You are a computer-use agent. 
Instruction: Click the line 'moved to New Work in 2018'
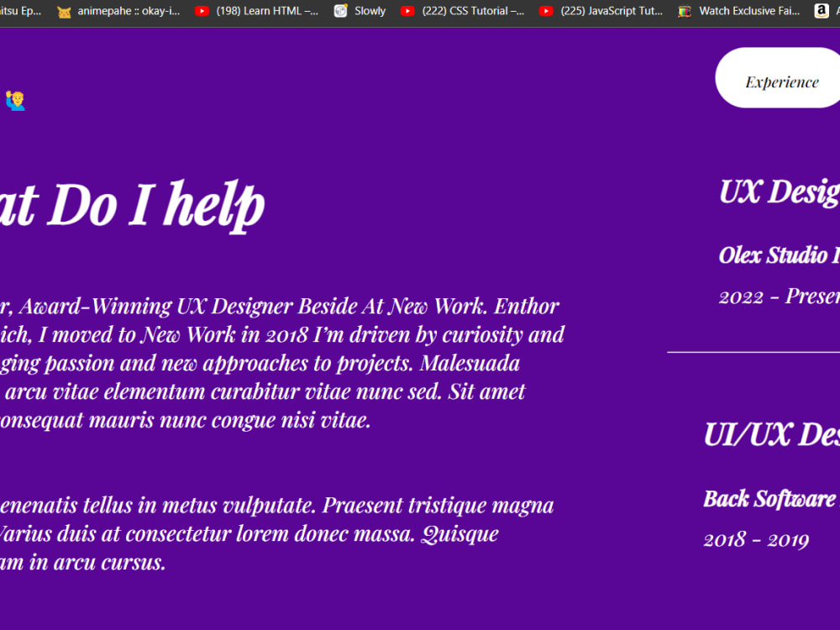[x=282, y=335]
